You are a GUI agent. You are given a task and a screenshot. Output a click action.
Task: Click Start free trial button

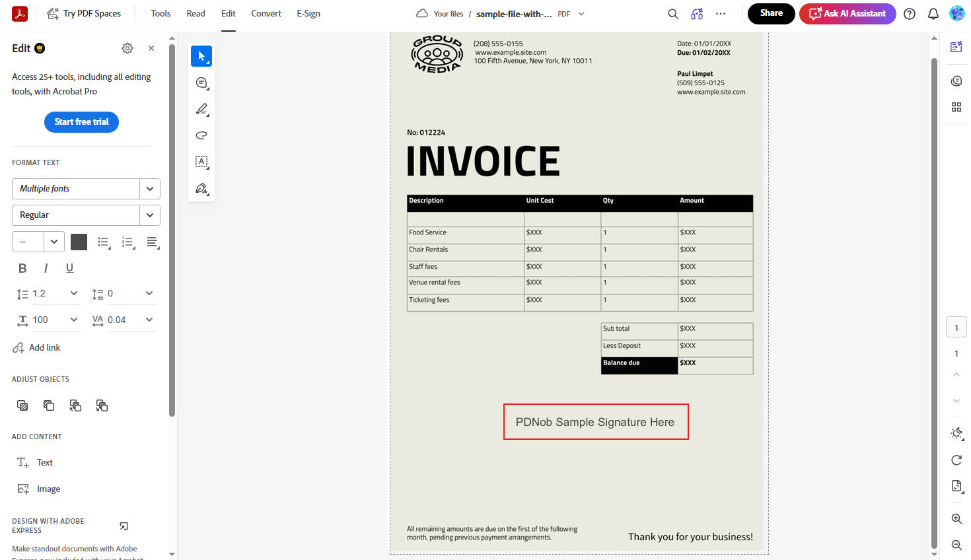pos(81,122)
